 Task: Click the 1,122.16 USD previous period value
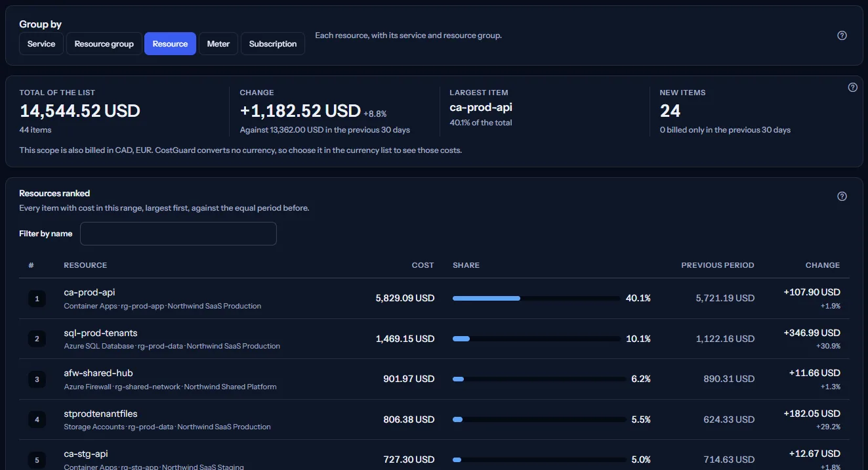click(x=725, y=339)
